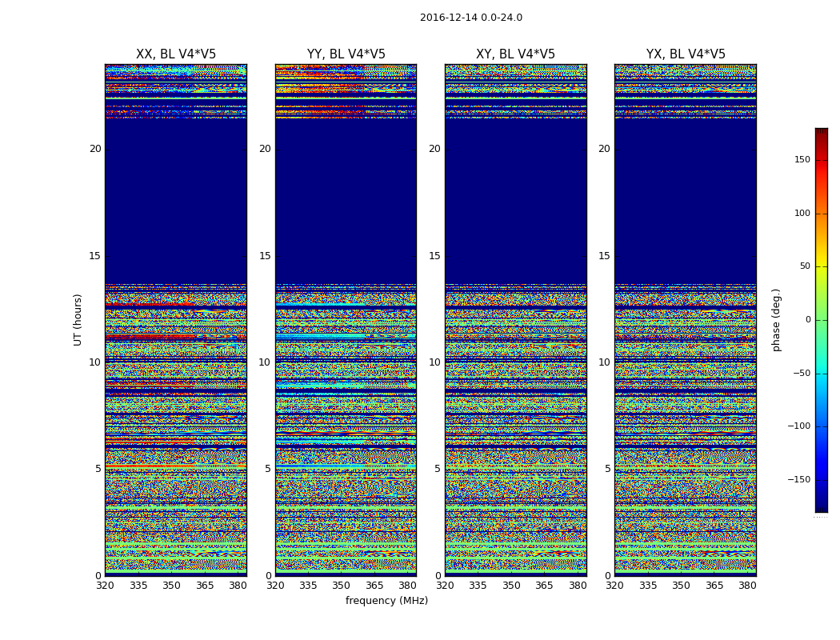Click the 'phase (deg.)' colorbar label
Viewport: 840px width, 640px height.
[776, 320]
